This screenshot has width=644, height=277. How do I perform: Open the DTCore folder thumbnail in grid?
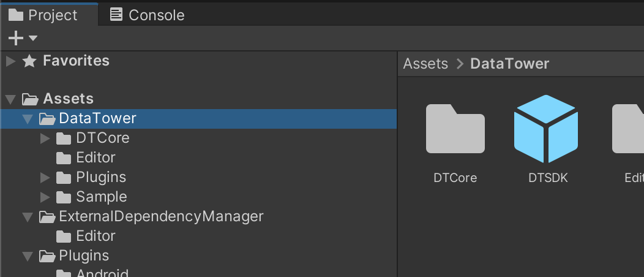455,129
